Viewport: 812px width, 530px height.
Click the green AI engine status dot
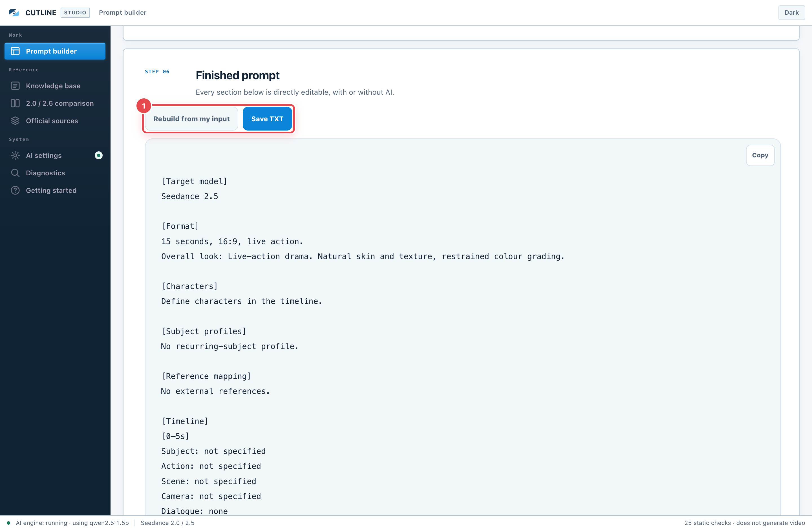[8, 523]
